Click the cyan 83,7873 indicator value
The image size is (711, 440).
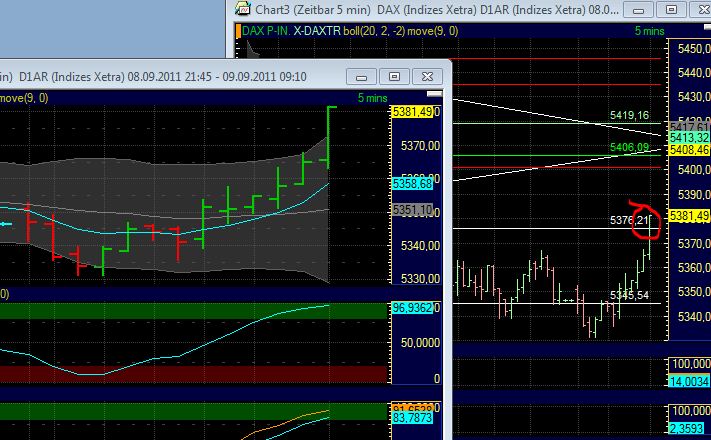tap(413, 417)
